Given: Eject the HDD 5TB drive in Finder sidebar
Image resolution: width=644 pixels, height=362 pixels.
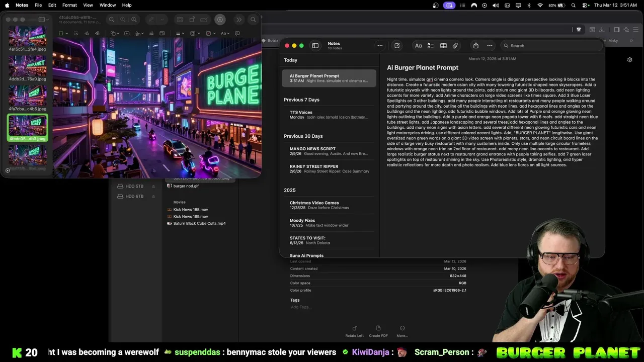Looking at the screenshot, I should tap(153, 187).
